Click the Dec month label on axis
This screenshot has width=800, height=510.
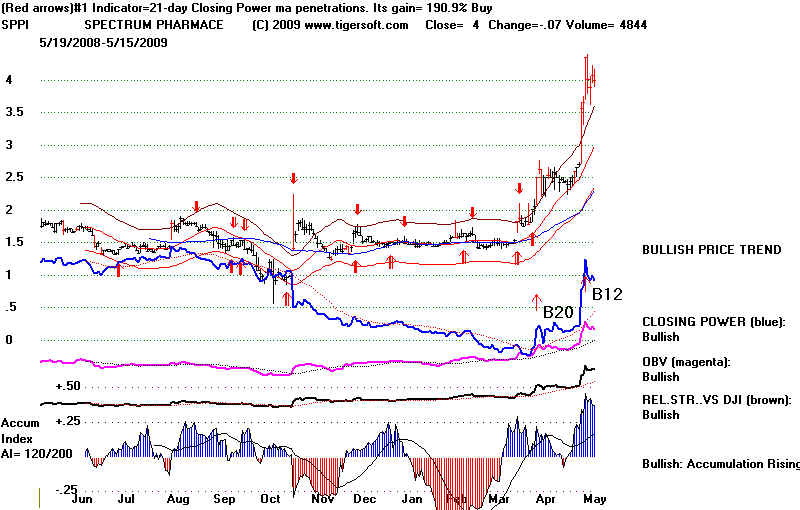(364, 498)
